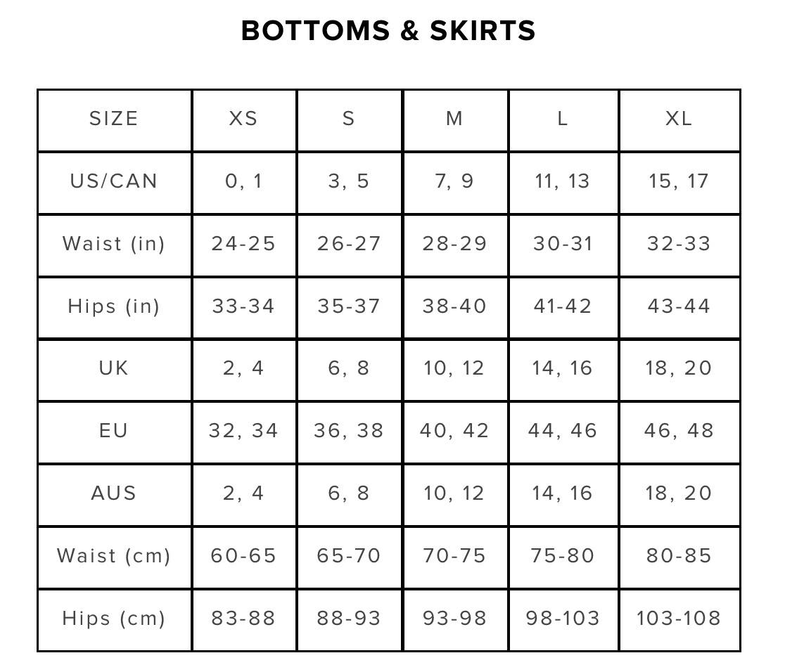Viewport: 785px width, 672px height.
Task: Click the Hips (in) row label
Action: [114, 307]
